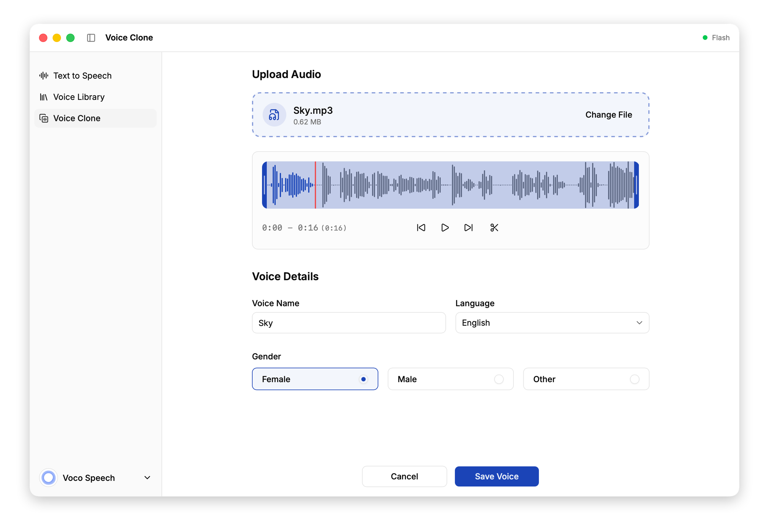Screen dimensions: 769x532
Task: Choose Male as the gender
Action: [x=450, y=379]
